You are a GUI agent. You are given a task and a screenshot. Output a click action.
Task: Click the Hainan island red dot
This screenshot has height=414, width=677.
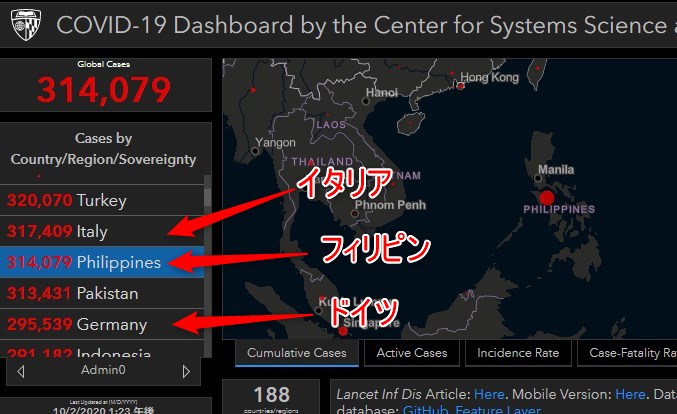coord(410,123)
